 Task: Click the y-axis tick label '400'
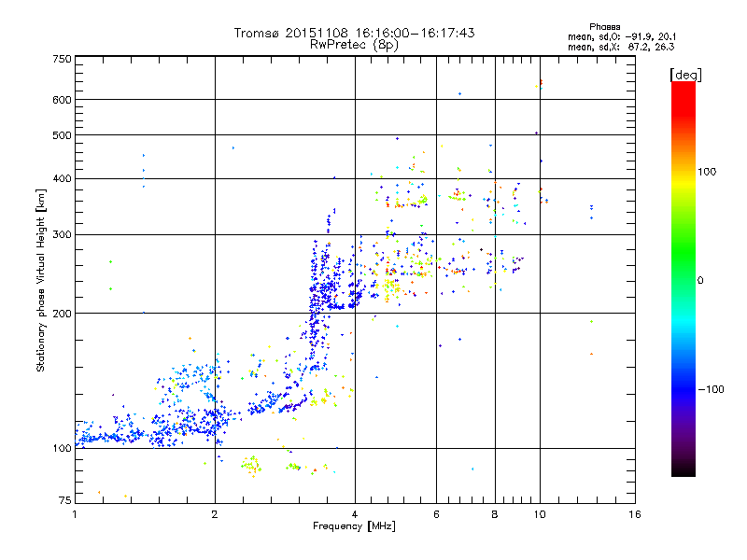click(62, 179)
